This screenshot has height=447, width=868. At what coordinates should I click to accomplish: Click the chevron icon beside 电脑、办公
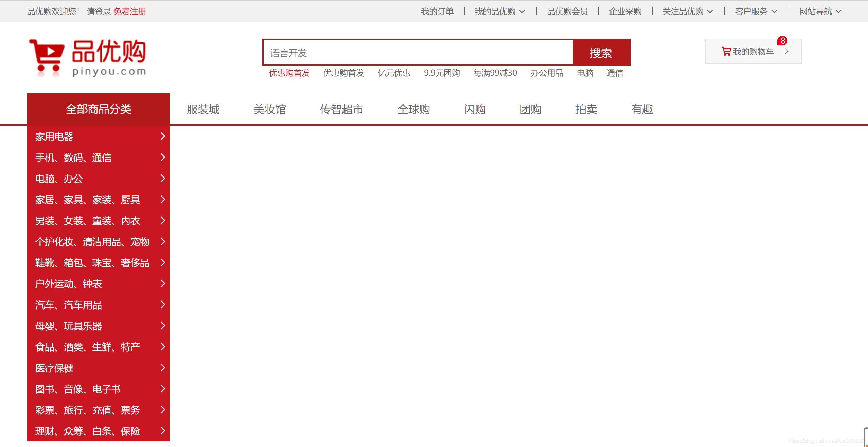tap(163, 178)
